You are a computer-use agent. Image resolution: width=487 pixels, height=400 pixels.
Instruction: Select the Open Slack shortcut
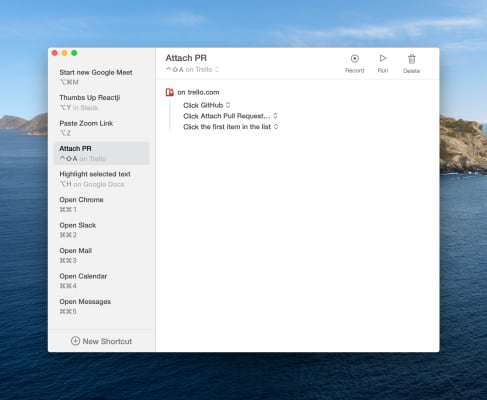coord(102,230)
